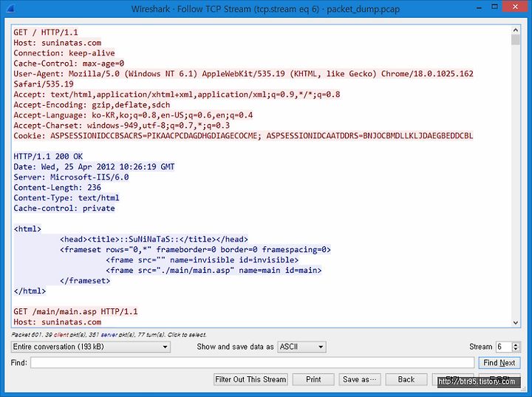Click the 'Cache-Control: max-age=0' line

pos(69,64)
